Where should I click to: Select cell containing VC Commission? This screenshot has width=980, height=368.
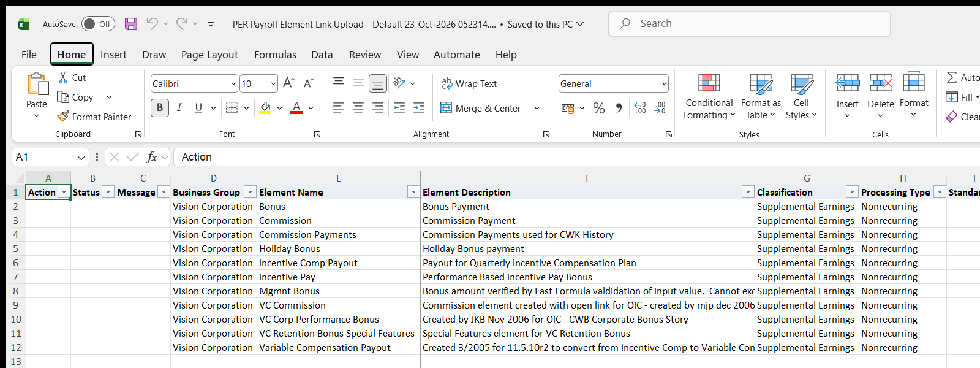tap(338, 305)
